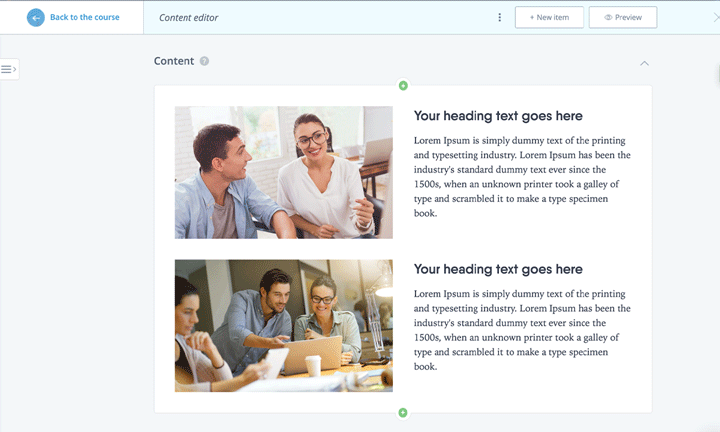Image resolution: width=720 pixels, height=432 pixels.
Task: Add a block with the top green plus
Action: click(403, 85)
